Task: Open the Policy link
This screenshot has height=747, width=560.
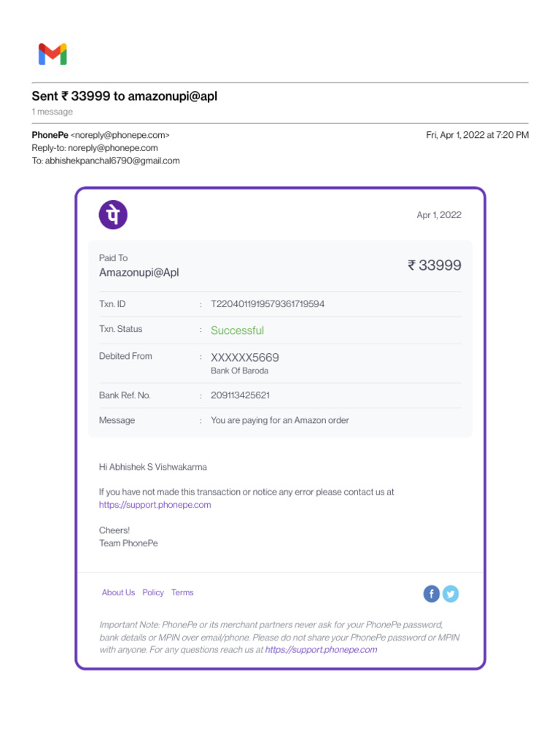Action: (x=153, y=592)
